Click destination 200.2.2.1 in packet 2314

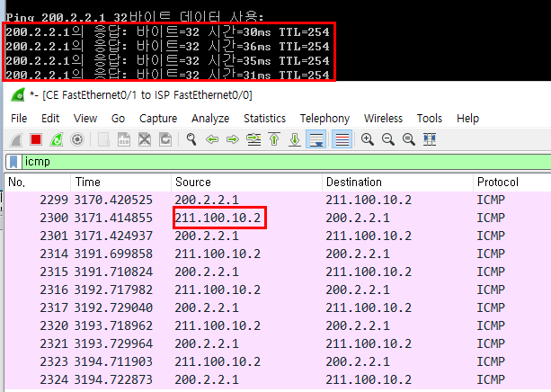click(x=358, y=254)
